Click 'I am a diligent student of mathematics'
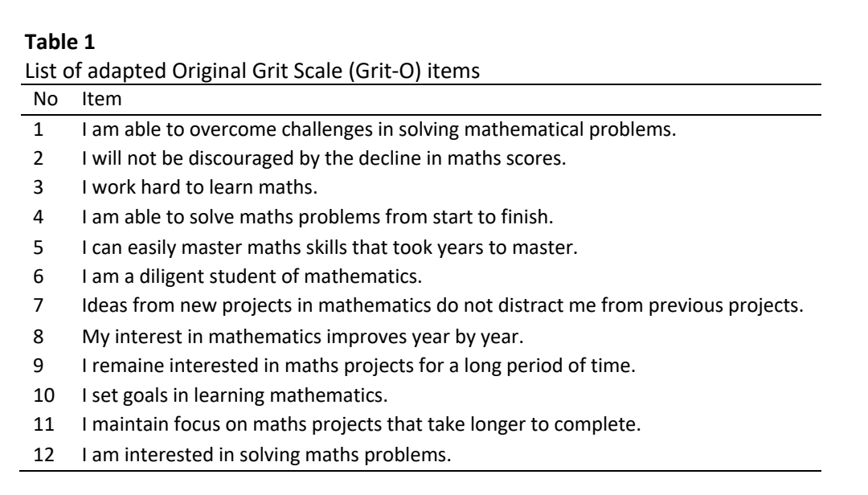Viewport: 868px width, 495px height. pos(252,276)
